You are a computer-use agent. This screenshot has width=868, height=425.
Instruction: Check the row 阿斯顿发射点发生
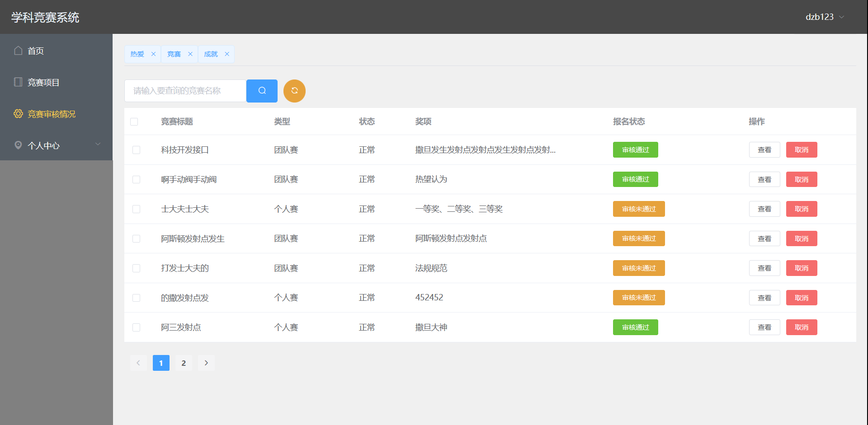[x=136, y=238]
